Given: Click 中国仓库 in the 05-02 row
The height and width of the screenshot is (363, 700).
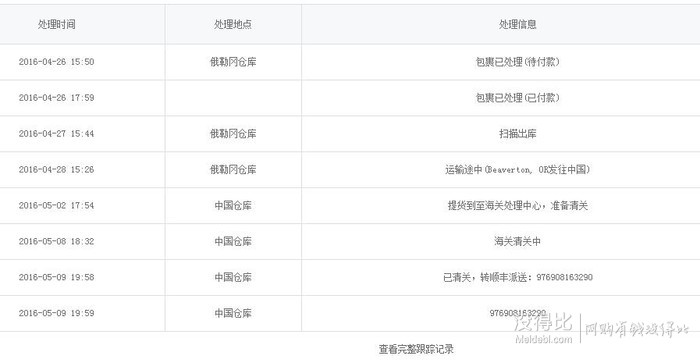Looking at the screenshot, I should click(233, 205).
